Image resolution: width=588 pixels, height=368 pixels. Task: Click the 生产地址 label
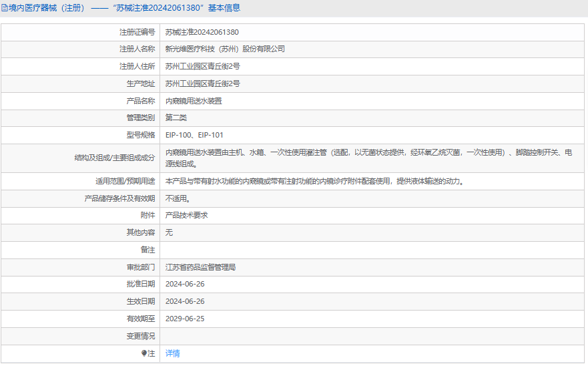(x=141, y=83)
